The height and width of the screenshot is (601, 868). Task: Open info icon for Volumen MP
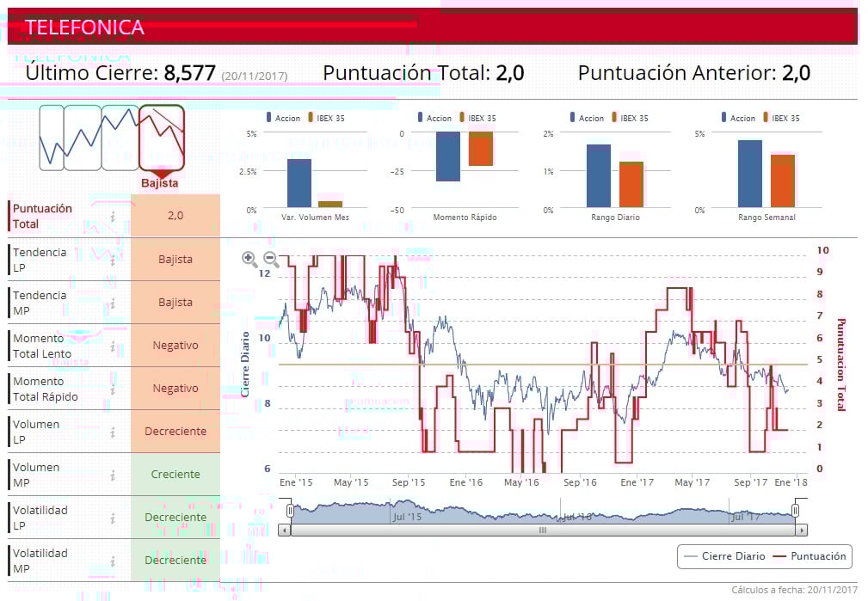click(x=113, y=475)
